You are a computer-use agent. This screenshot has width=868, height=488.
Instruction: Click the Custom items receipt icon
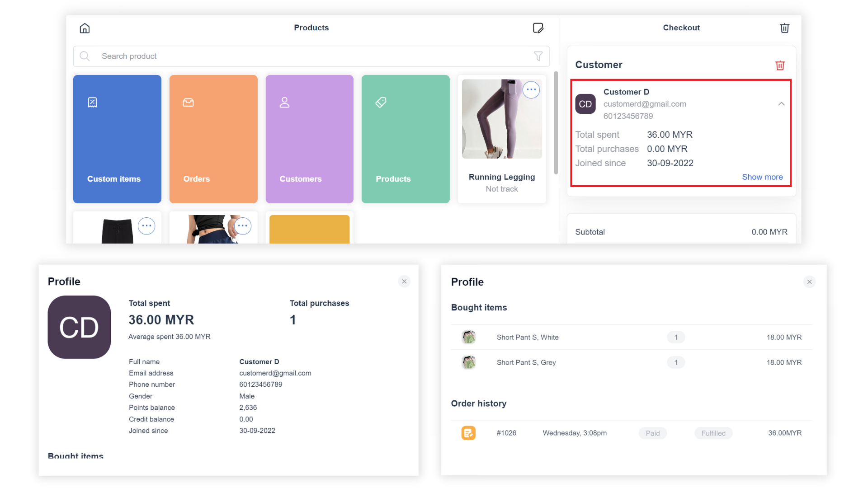92,103
